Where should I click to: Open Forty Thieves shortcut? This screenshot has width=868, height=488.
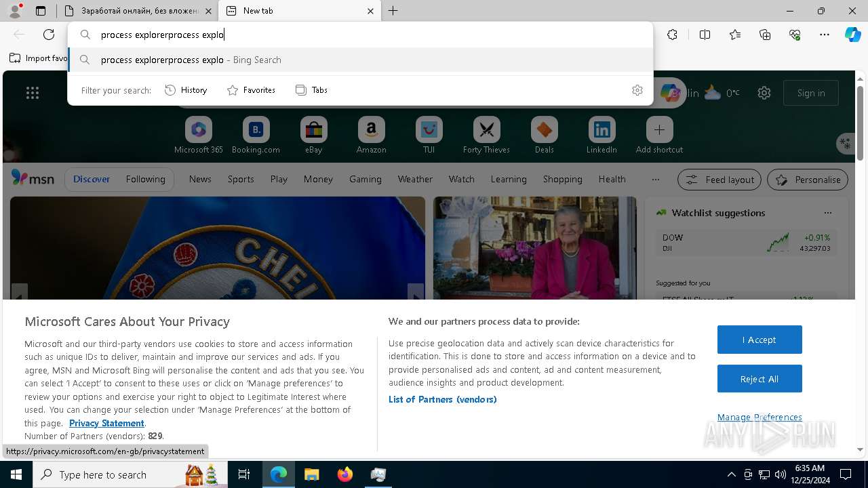(x=486, y=135)
